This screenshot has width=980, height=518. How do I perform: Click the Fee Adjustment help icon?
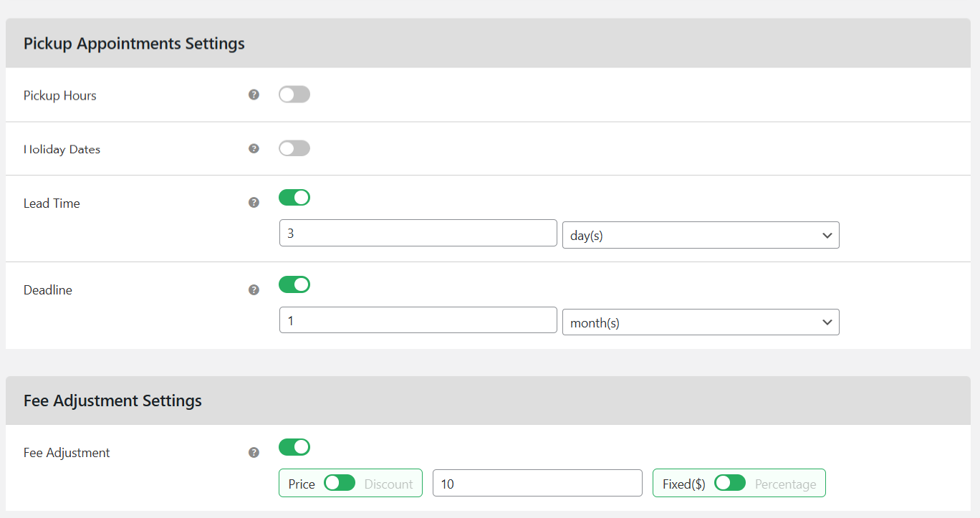coord(254,452)
